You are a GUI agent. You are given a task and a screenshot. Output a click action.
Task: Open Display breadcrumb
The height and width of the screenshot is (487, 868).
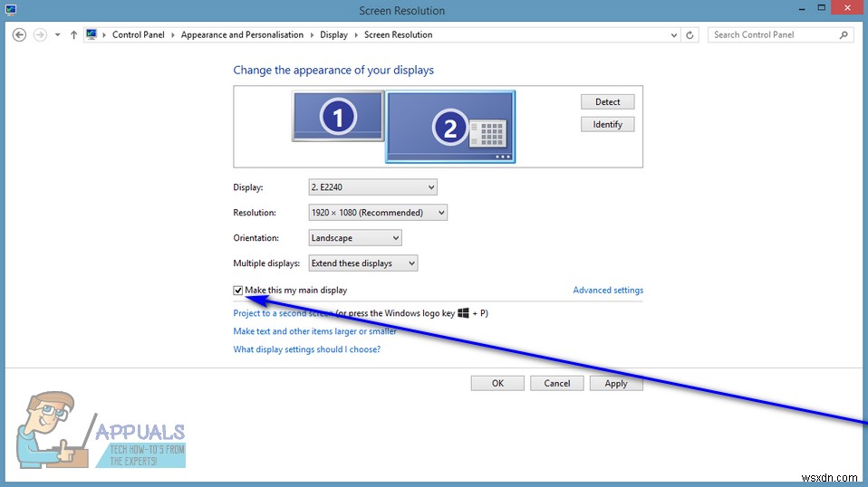coord(333,34)
